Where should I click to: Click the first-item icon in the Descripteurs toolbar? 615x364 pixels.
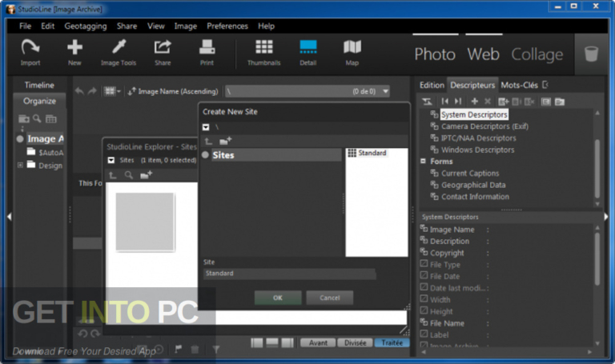[444, 102]
